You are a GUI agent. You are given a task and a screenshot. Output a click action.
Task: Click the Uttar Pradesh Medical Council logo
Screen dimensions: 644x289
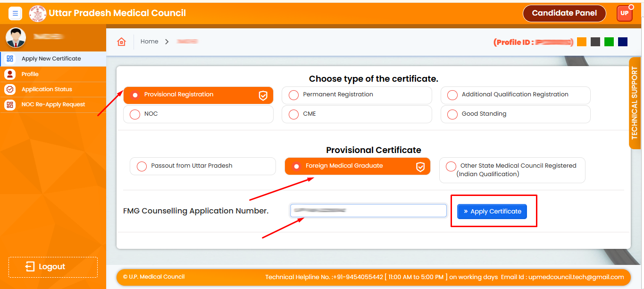(38, 14)
